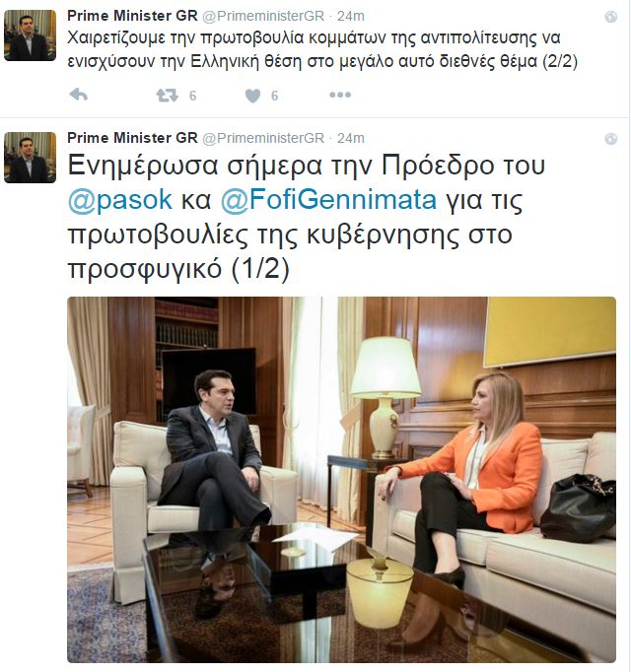Open @PrimeministerGR handle in first tweet
631x672 pixels.
[263, 17]
